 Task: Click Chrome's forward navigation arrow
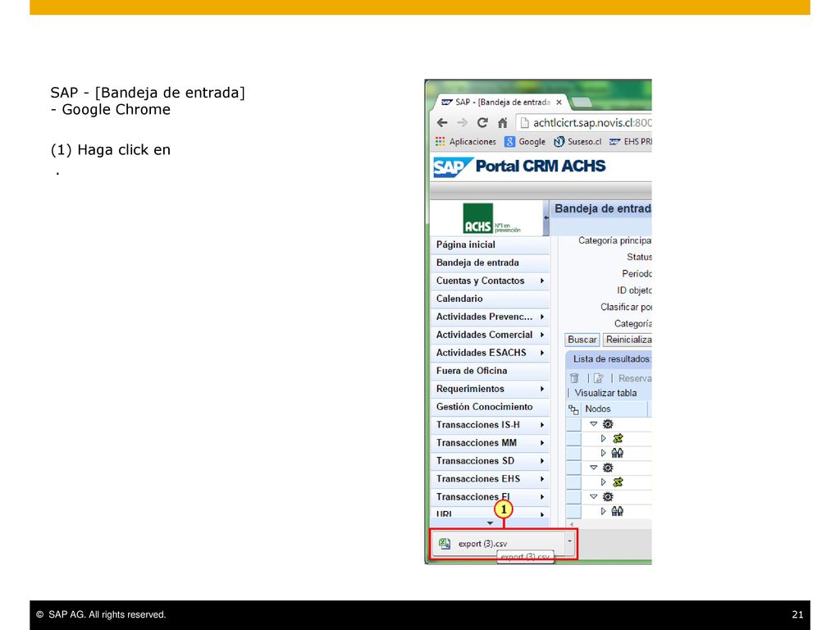(462, 123)
